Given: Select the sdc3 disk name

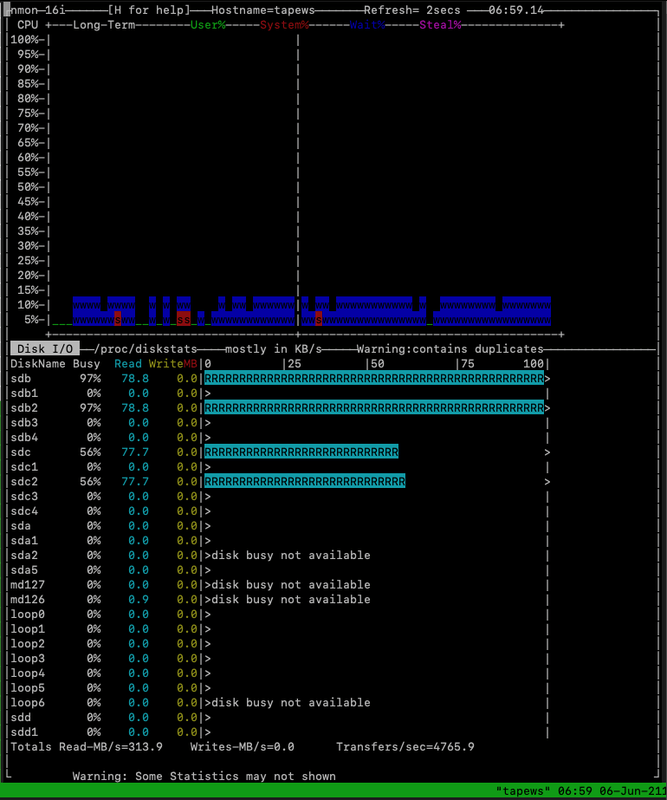Looking at the screenshot, I should tap(24, 496).
